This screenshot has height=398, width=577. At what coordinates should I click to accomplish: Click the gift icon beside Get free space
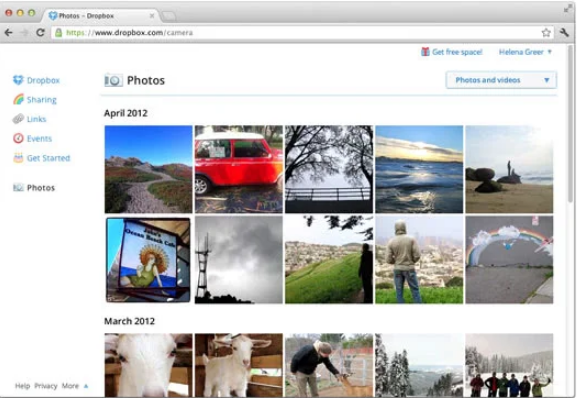(425, 52)
